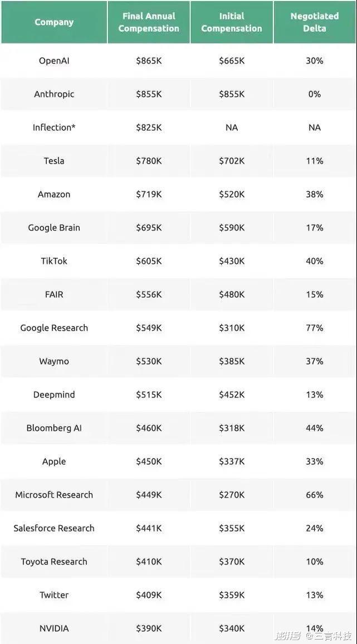Select the Deepmind company name

[54, 395]
